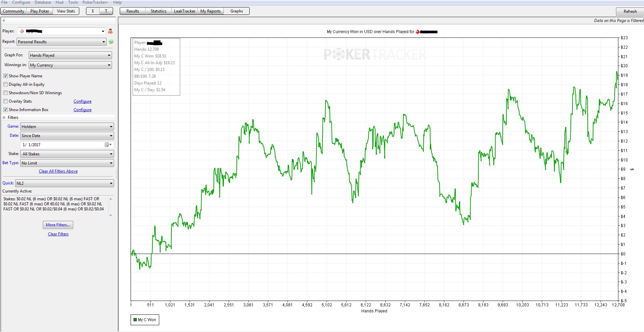Screen dimensions: 644x332
Task: Switch to the Community tab
Action: click(13, 11)
